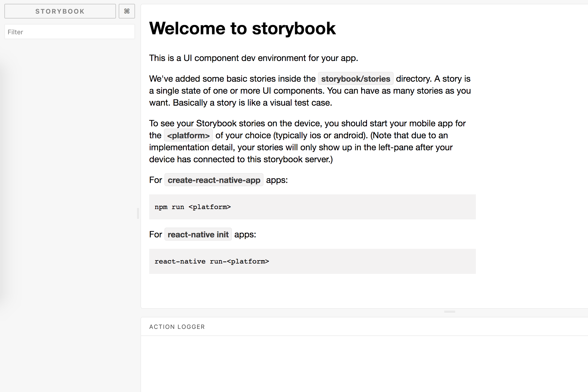Click the pane resize handle above ACTION LOGGER

[449, 312]
